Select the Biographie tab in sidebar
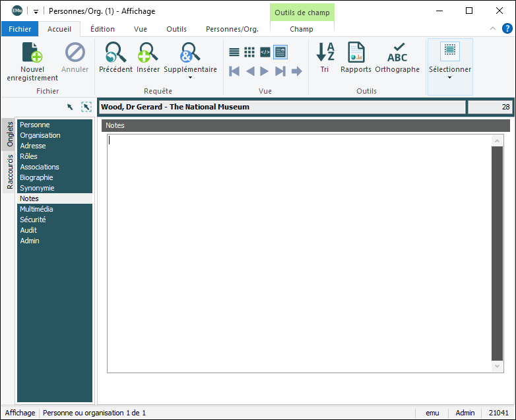516x420 pixels. click(x=36, y=177)
